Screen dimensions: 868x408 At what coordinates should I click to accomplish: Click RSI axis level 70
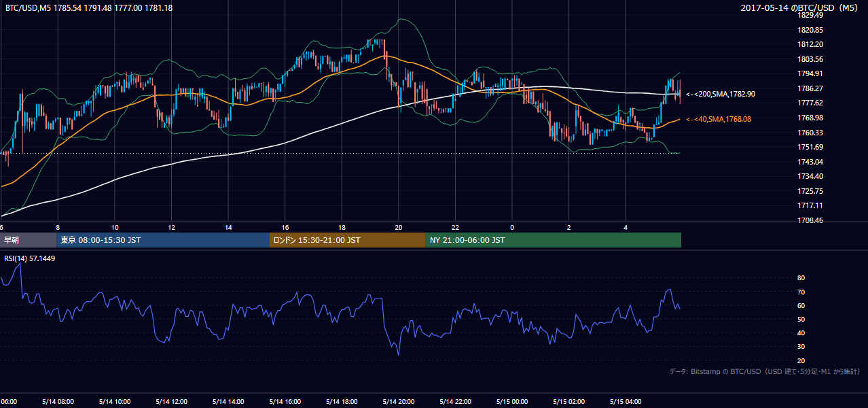click(x=801, y=292)
